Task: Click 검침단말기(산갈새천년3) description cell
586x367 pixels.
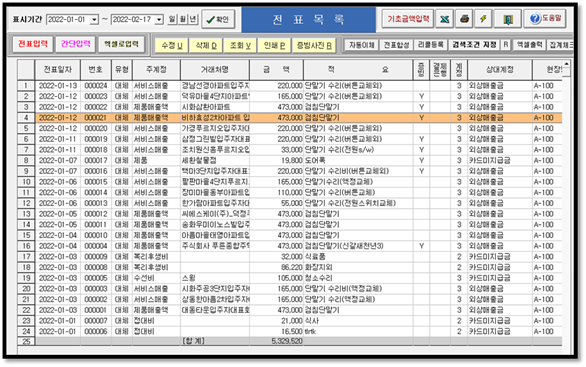Action: (x=358, y=246)
